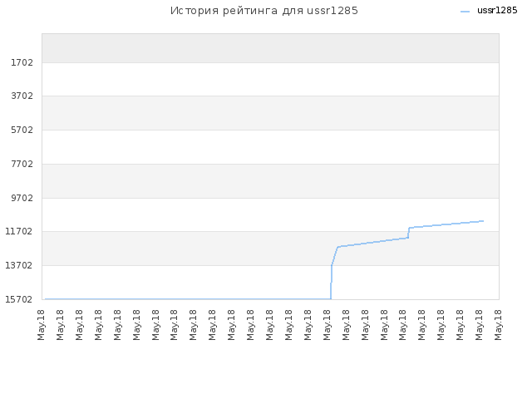532x399 pixels.
Task: Click the end point of the rating line
Action: tap(483, 221)
